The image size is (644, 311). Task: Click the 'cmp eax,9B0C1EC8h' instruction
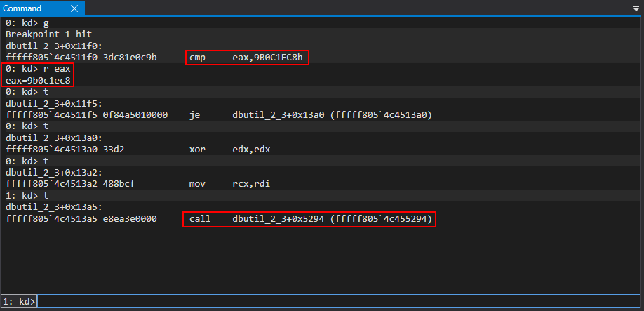pyautogui.click(x=248, y=57)
